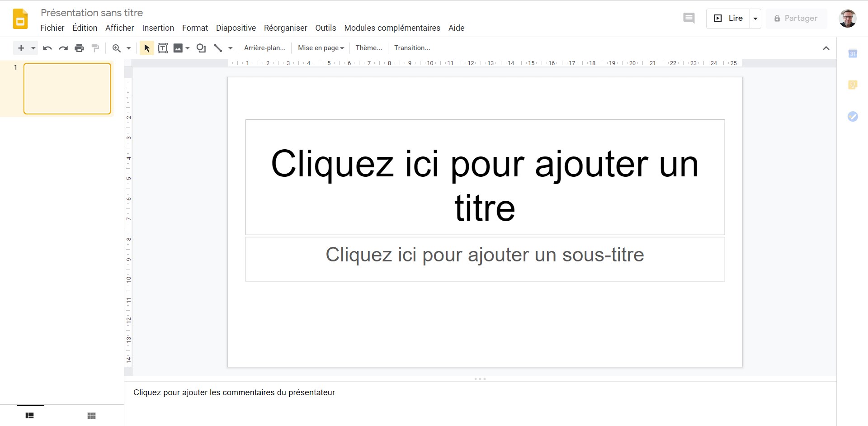
Task: Choose the select cursor tool
Action: click(146, 48)
